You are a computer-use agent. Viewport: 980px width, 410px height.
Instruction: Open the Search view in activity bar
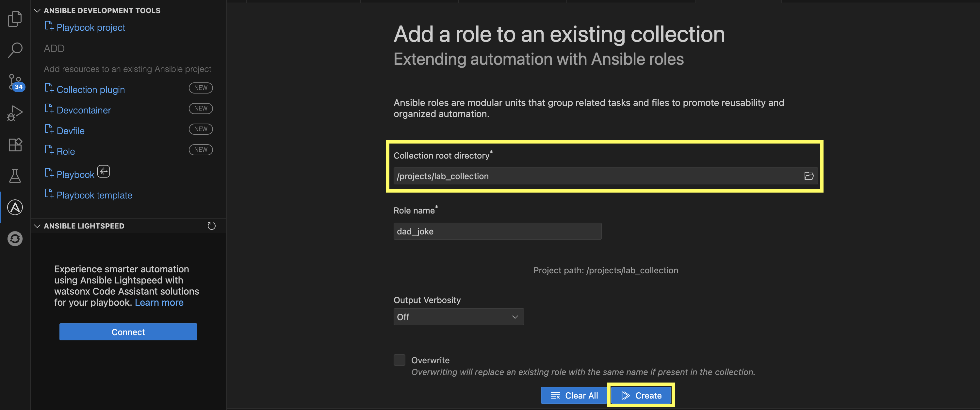click(15, 50)
